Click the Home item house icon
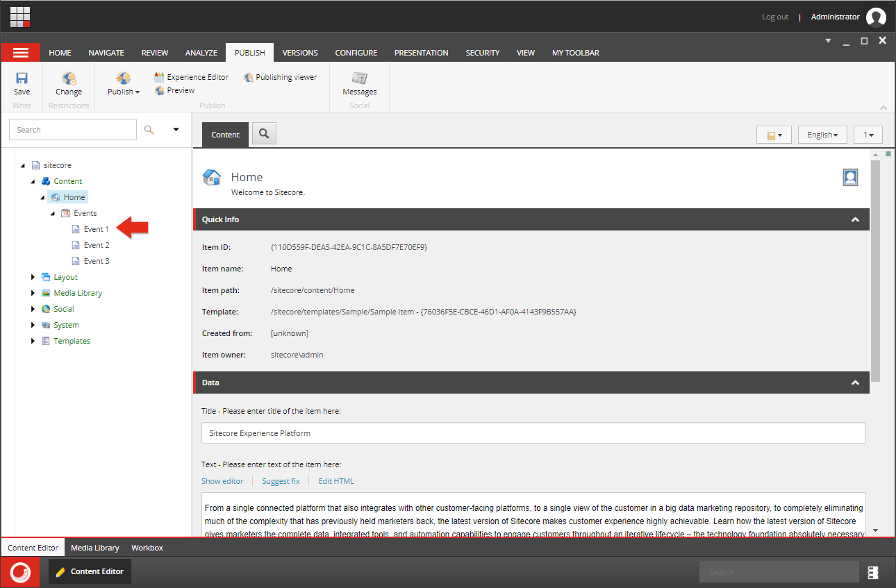Image resolution: width=896 pixels, height=588 pixels. click(x=212, y=177)
